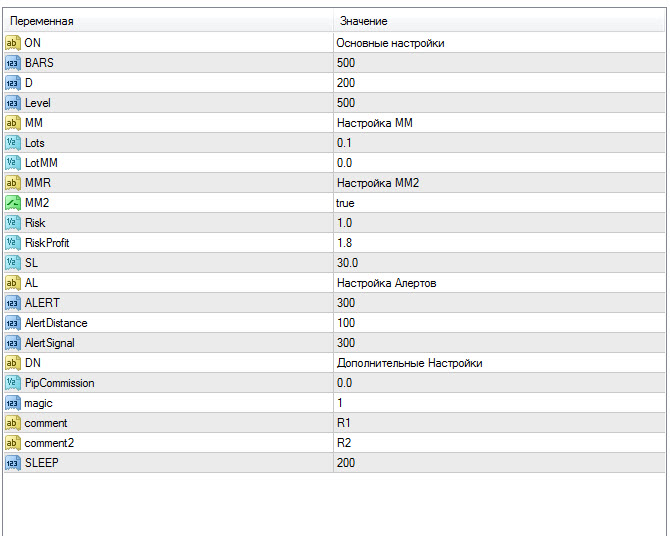Select the DN value Дополнительные Настройки
The image size is (670, 536).
point(409,363)
